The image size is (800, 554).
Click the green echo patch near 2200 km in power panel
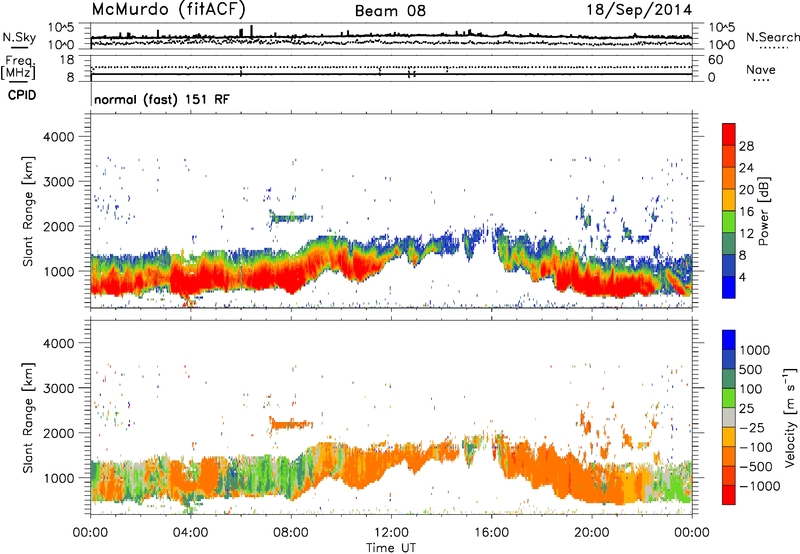tap(291, 217)
